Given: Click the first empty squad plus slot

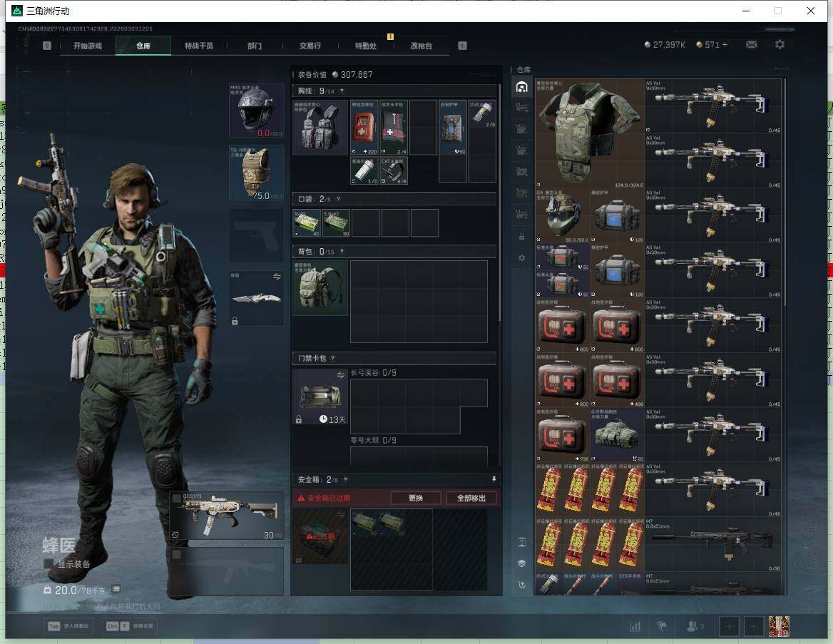Looking at the screenshot, I should [x=729, y=626].
